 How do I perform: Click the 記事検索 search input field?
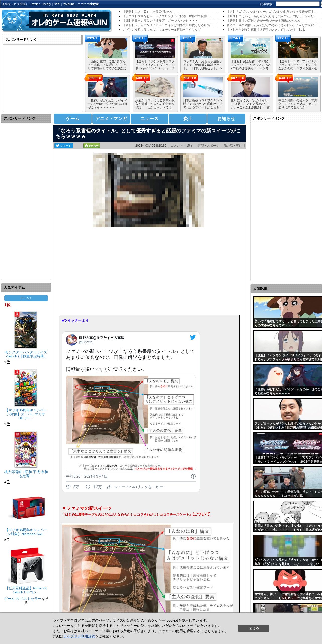[x=298, y=4]
